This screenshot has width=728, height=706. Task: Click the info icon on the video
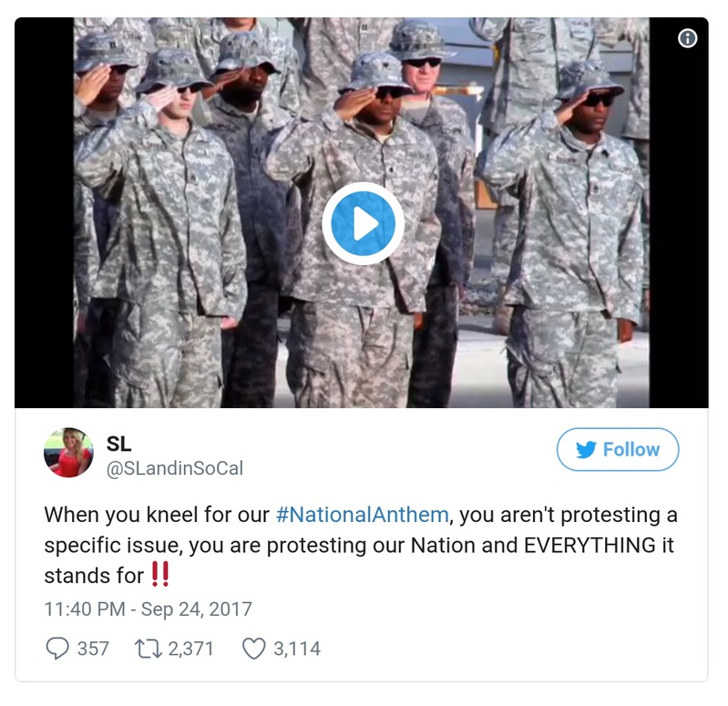coord(688,38)
